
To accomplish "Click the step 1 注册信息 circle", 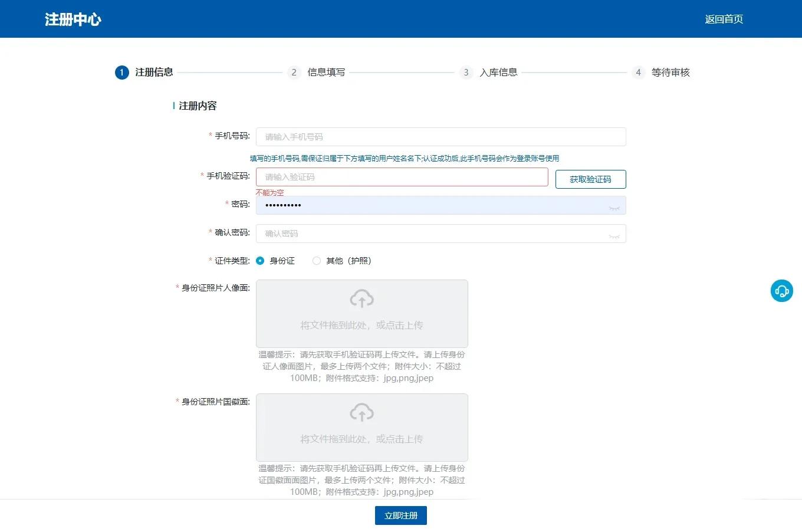I will 121,72.
